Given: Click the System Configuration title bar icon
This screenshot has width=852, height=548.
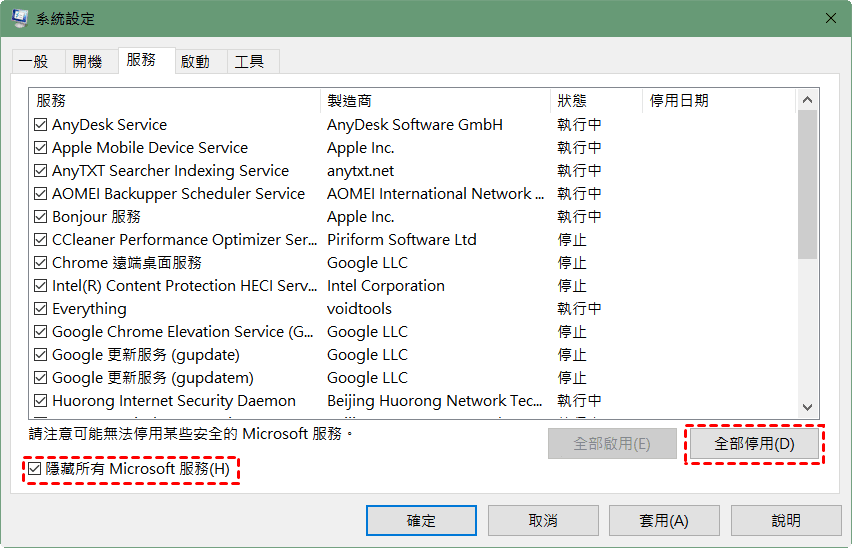Looking at the screenshot, I should coord(20,18).
